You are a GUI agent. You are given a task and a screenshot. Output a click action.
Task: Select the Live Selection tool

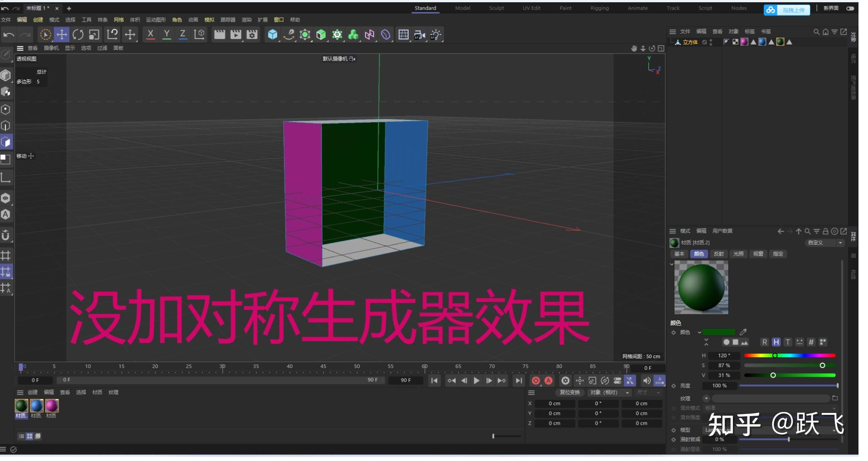(45, 34)
